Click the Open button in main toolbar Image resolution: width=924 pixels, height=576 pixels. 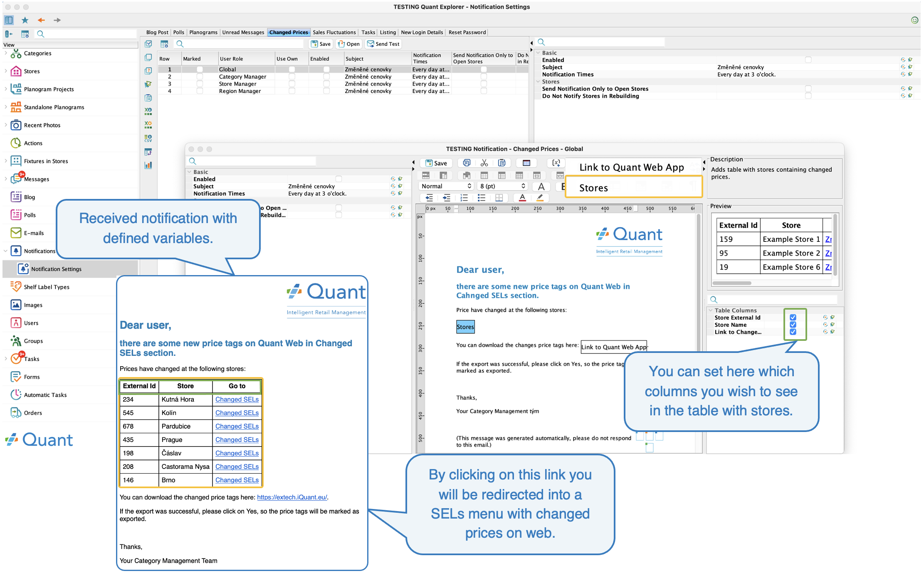point(348,44)
